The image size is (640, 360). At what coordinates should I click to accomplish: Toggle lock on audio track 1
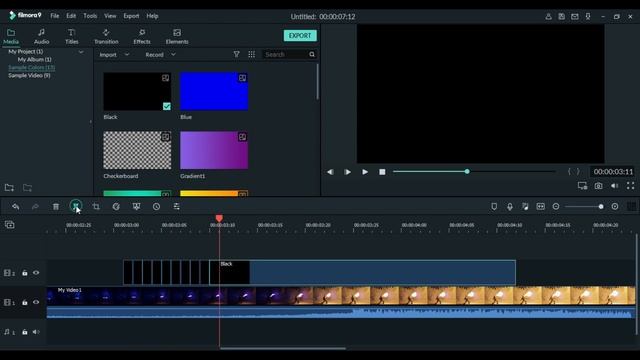(x=24, y=332)
